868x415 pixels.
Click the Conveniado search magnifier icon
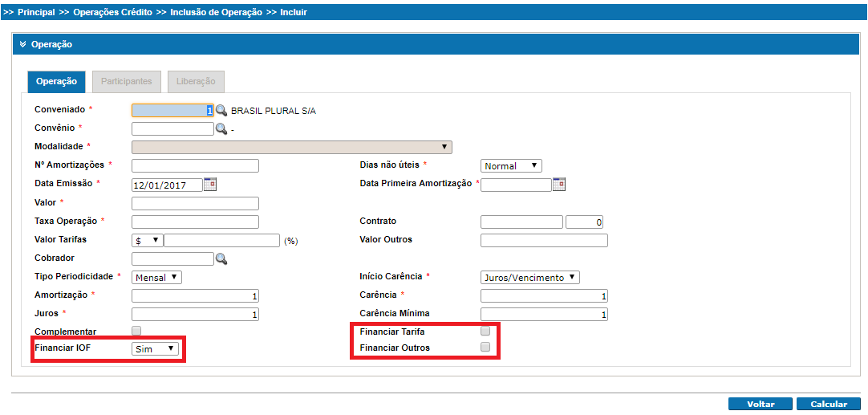click(x=221, y=111)
